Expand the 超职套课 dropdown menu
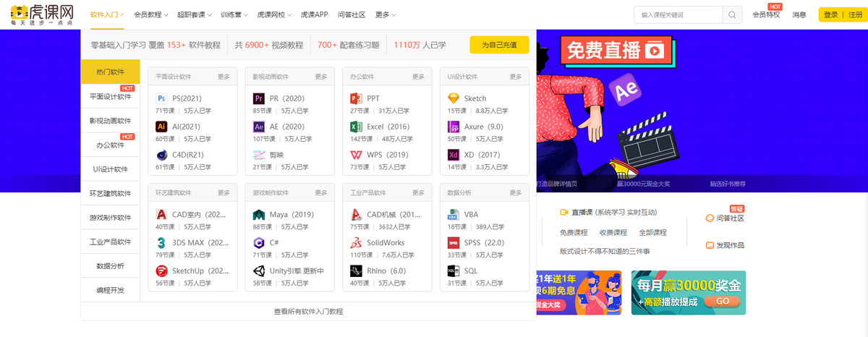The height and width of the screenshot is (337, 868). [x=195, y=14]
